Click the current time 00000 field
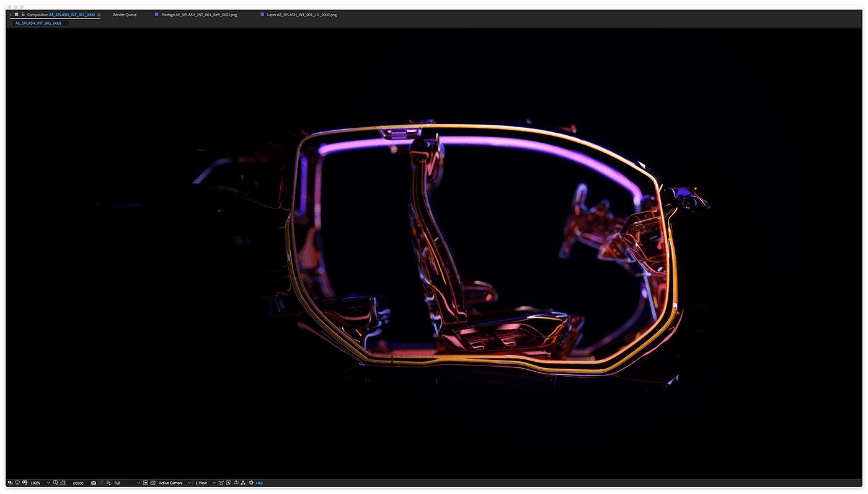Image resolution: width=868 pixels, height=494 pixels. point(78,483)
